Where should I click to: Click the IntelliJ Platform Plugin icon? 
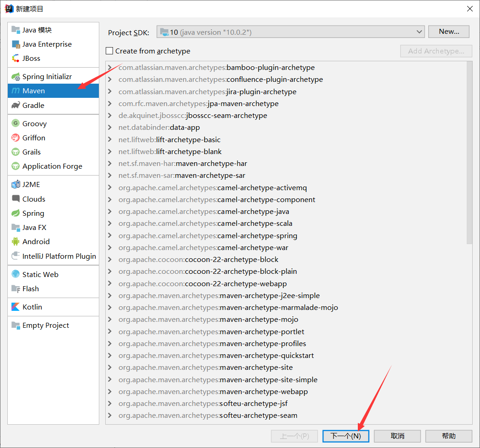[x=16, y=256]
